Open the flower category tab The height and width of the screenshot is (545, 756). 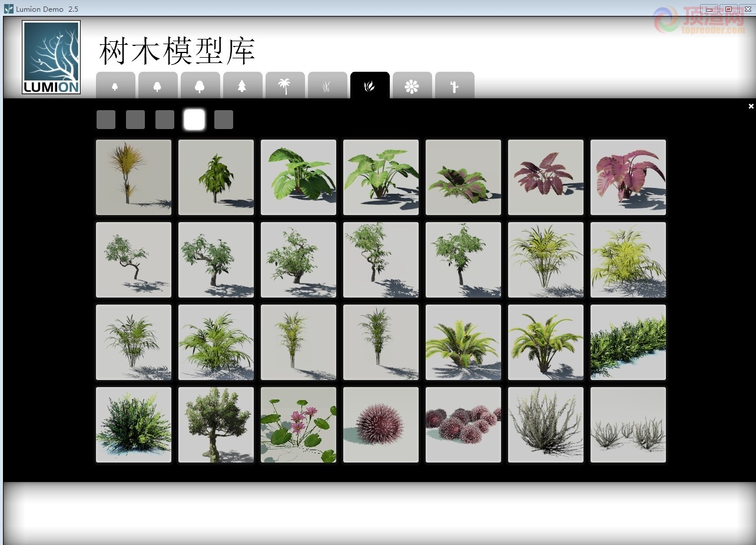coord(412,85)
